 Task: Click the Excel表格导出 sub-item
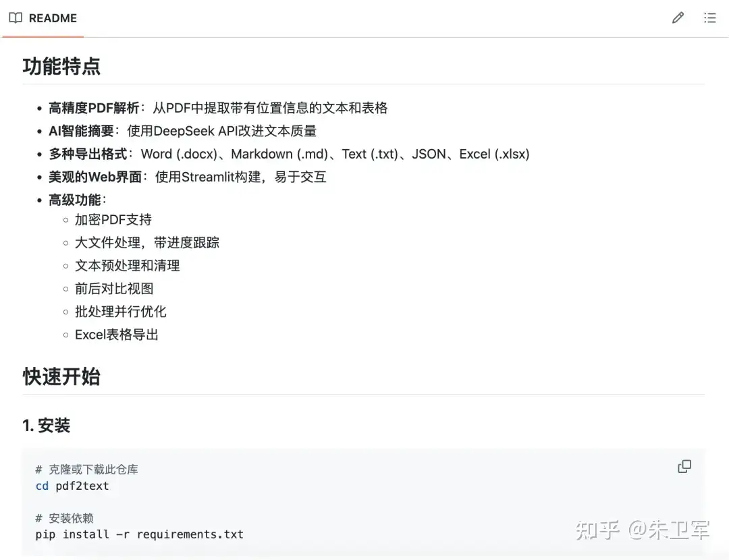(x=117, y=335)
